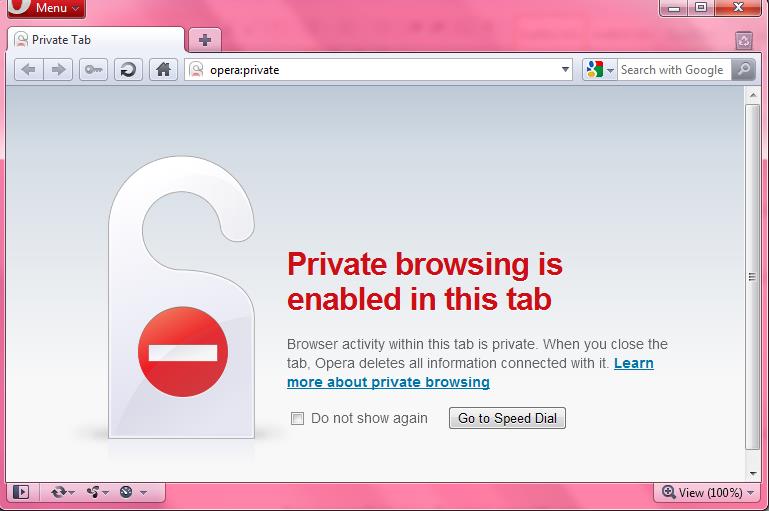Open the Opera Menu button

tap(46, 8)
